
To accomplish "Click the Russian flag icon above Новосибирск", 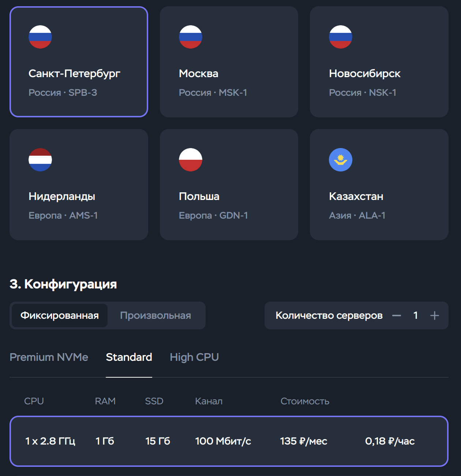I will pyautogui.click(x=341, y=37).
